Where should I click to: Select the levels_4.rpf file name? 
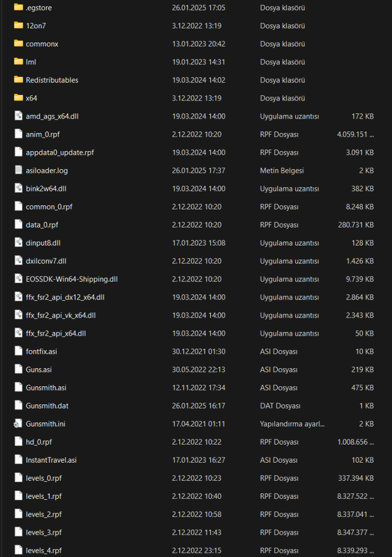tap(44, 550)
